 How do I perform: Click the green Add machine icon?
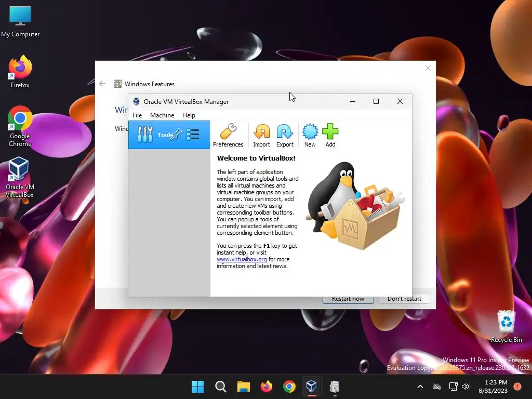330,135
